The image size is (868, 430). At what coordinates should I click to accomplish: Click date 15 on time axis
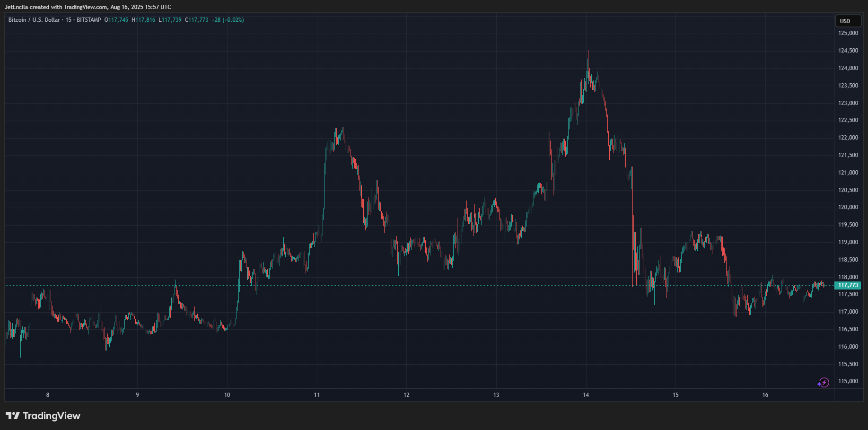(x=675, y=395)
